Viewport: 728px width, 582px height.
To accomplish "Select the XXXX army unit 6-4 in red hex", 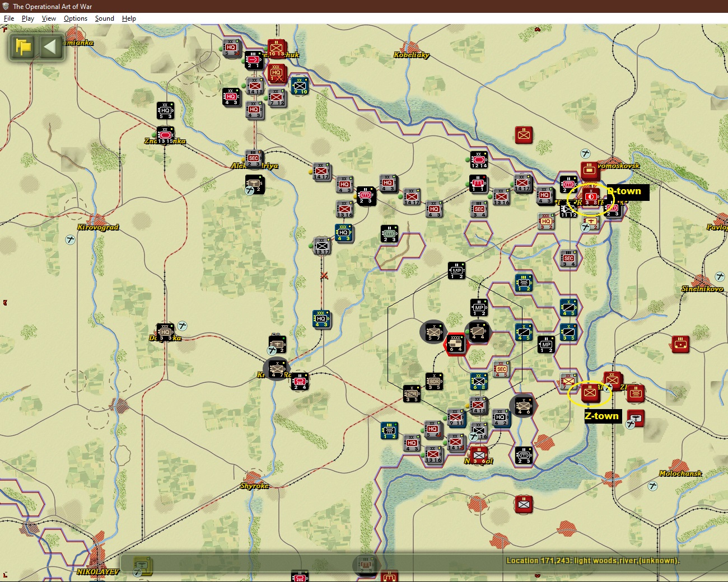I will pos(456,344).
